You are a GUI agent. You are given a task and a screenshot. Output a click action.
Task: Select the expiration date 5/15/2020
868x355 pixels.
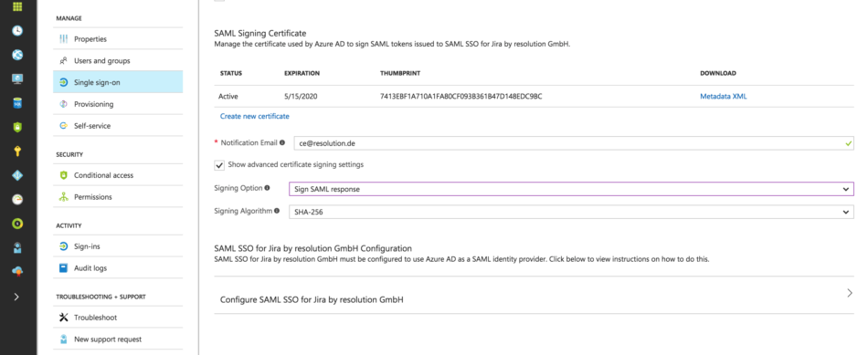pyautogui.click(x=301, y=96)
